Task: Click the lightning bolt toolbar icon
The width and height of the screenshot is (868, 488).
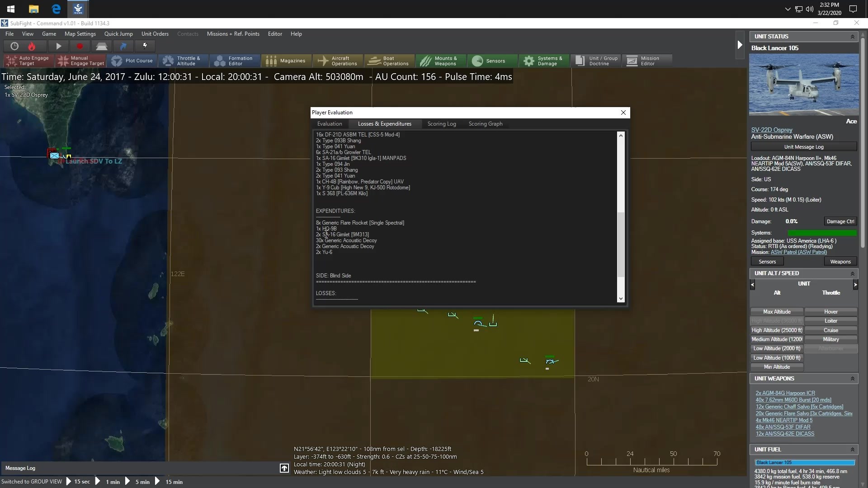Action: (145, 46)
